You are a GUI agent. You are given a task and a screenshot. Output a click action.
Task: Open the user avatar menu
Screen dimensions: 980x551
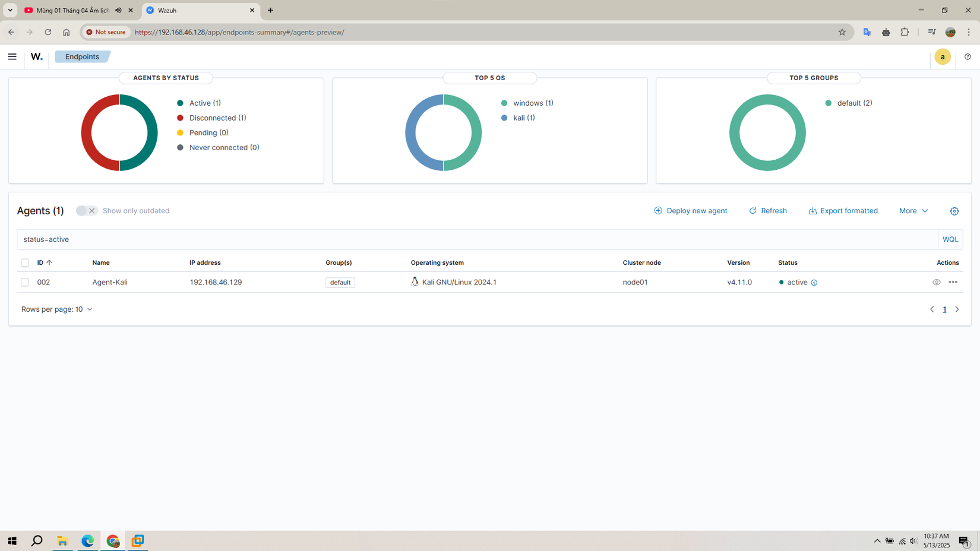click(x=943, y=57)
